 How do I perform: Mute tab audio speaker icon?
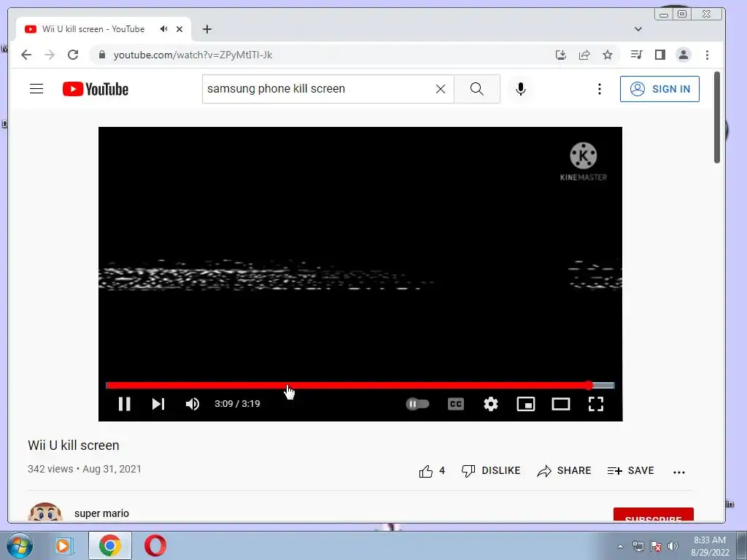coord(164,29)
